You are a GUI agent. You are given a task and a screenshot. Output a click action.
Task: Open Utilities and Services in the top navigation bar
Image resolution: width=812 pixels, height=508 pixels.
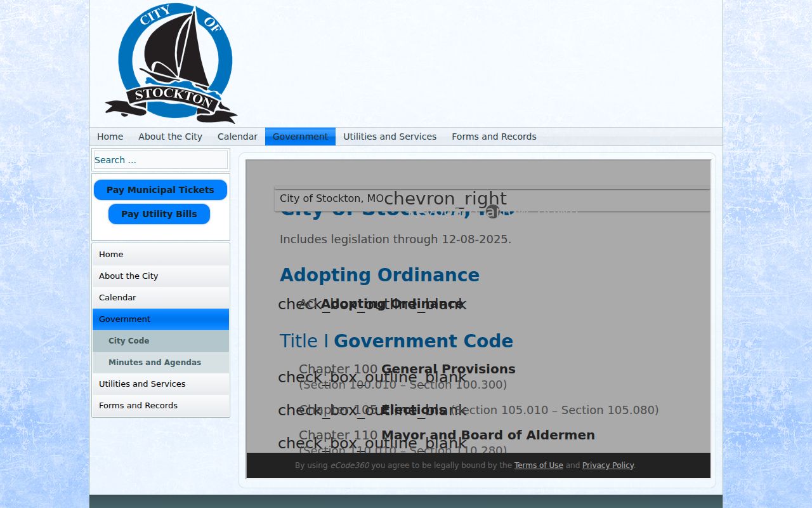click(390, 137)
